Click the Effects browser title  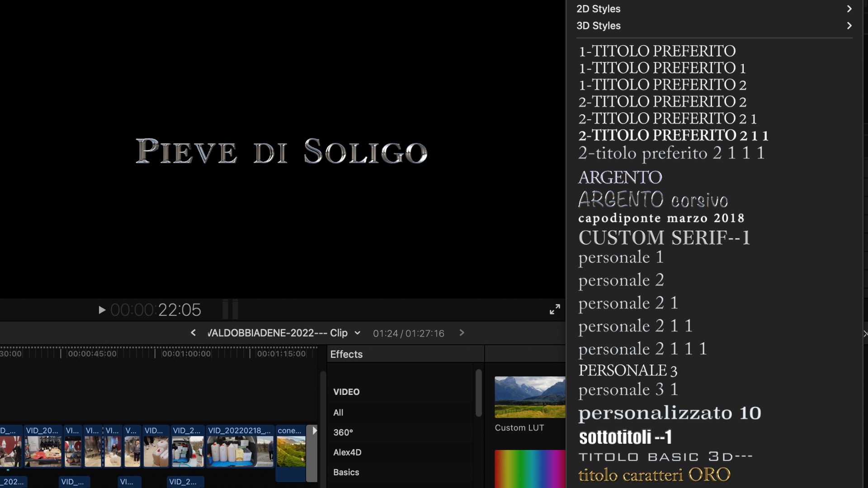click(346, 354)
